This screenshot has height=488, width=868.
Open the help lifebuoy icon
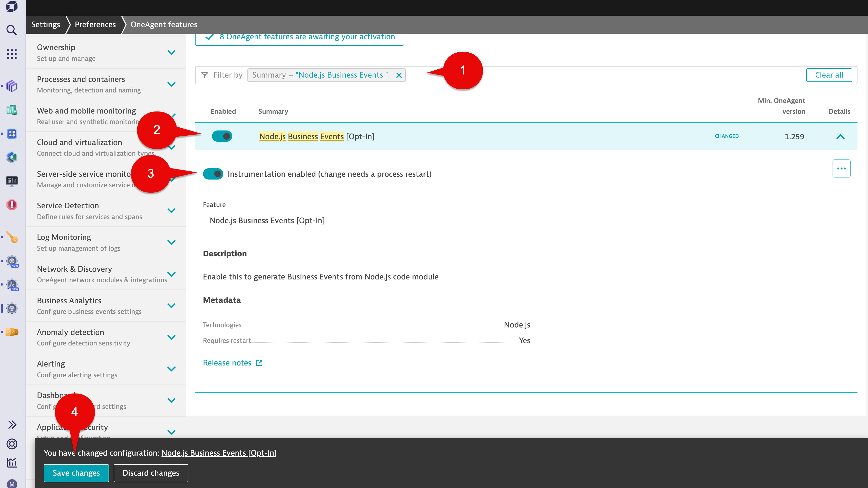(x=12, y=444)
